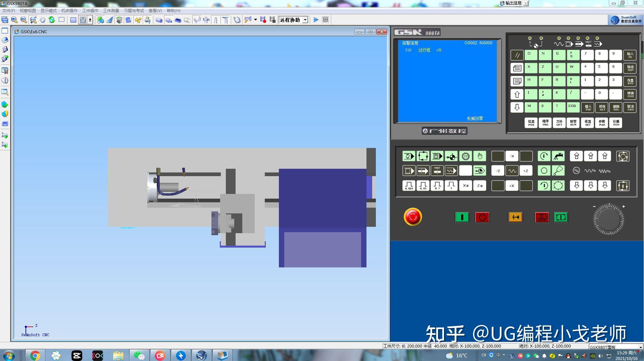Select 0.01 increment step key

423,186
